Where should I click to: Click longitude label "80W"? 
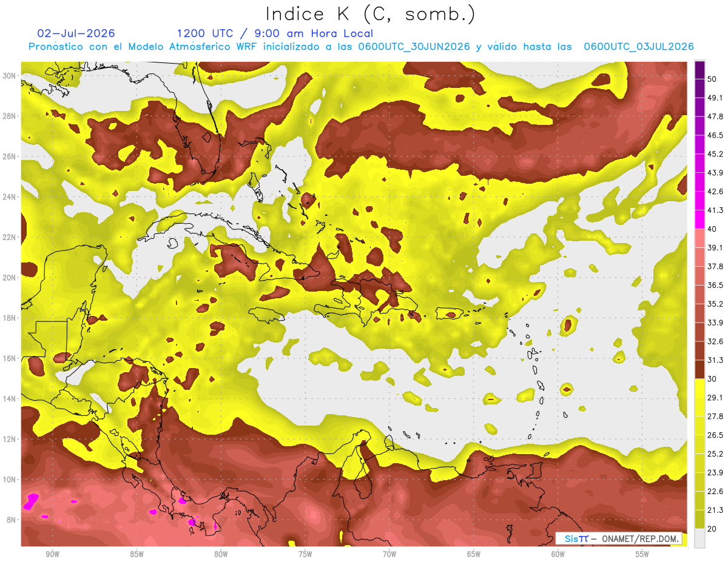pos(221,554)
